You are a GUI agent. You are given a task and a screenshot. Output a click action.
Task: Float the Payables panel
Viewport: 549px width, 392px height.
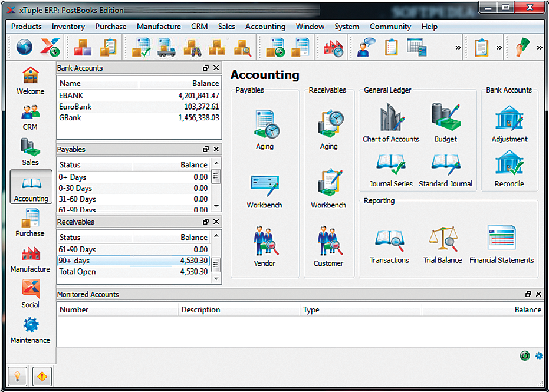point(206,149)
